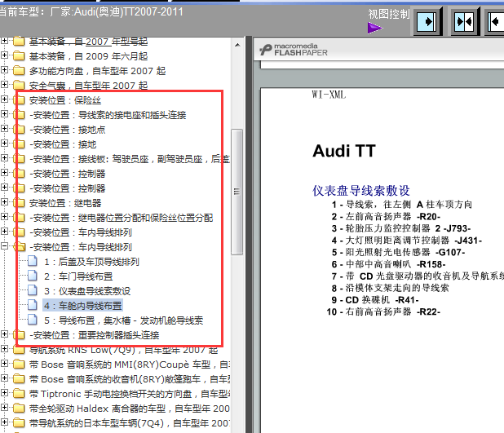
Task: Click folder icon of 安装位置：继电器
Action: [x=20, y=202]
